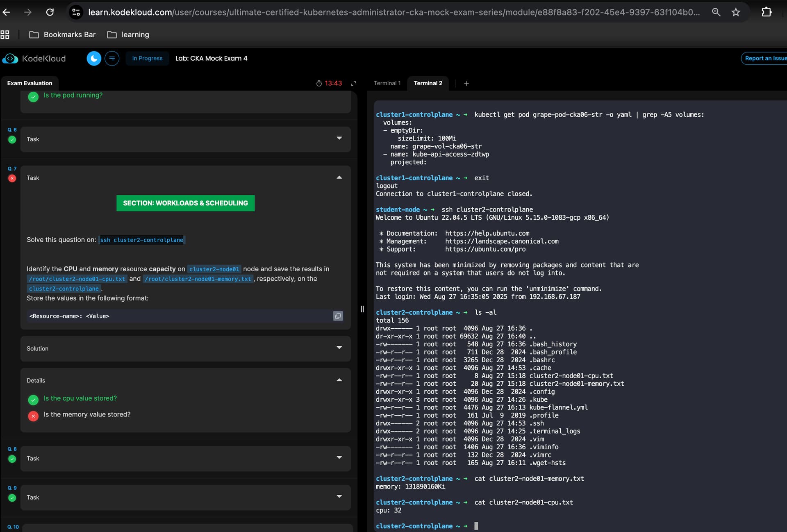787x532 pixels.
Task: Open the course menu list icon
Action: (x=112, y=59)
